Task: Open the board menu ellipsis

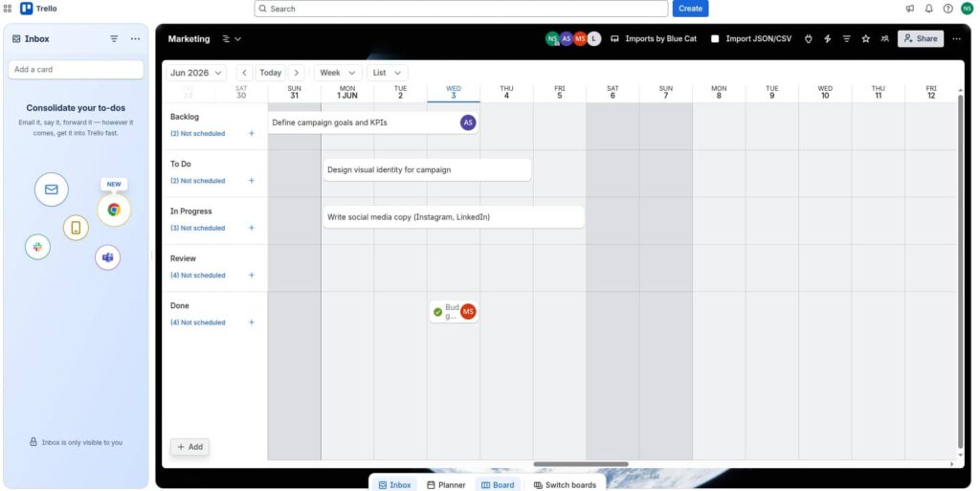Action: point(956,38)
